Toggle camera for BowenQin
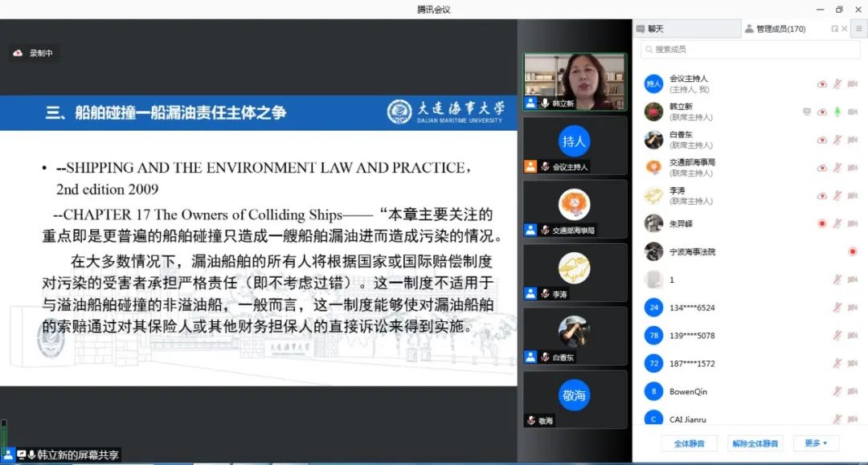The width and height of the screenshot is (868, 465). pos(852,391)
